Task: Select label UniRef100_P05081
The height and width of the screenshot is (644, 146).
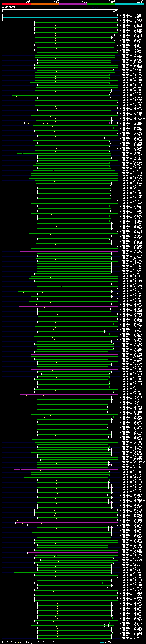Action: (x=131, y=70)
